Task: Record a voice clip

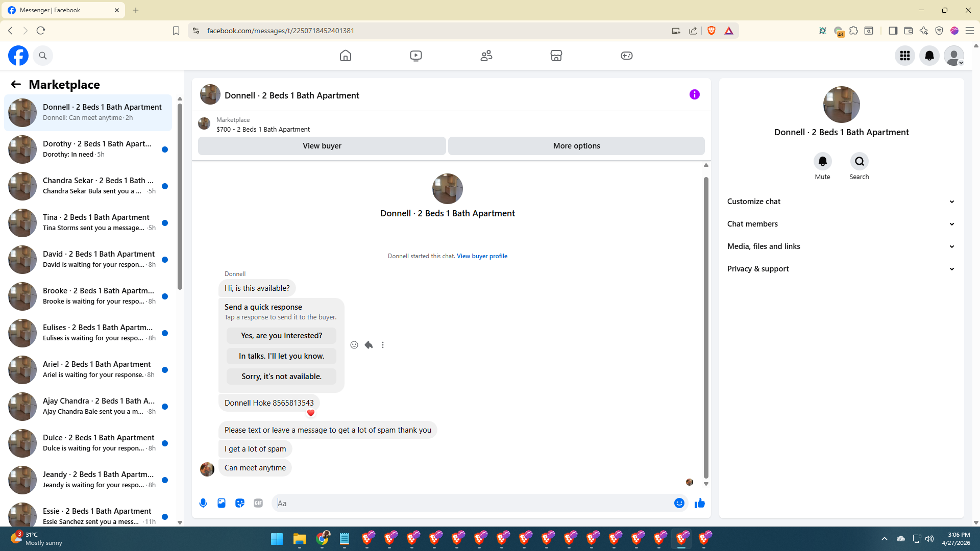Action: 203,503
